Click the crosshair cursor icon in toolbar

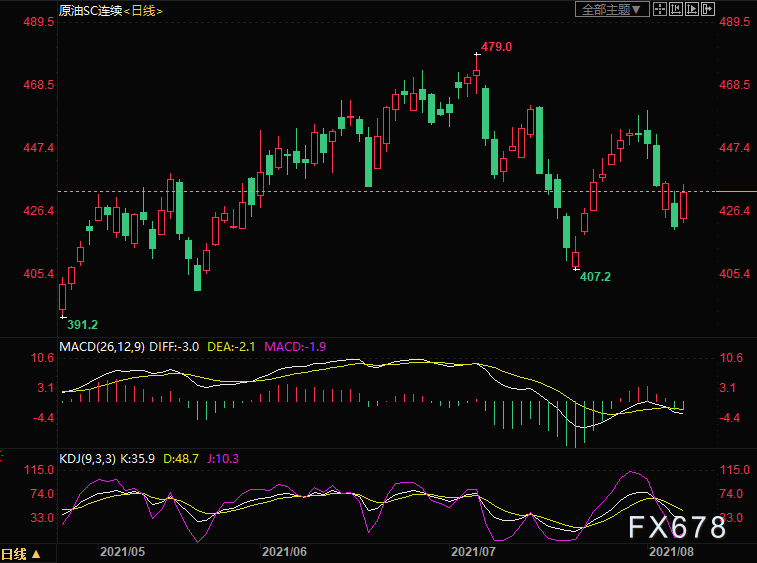(x=658, y=9)
